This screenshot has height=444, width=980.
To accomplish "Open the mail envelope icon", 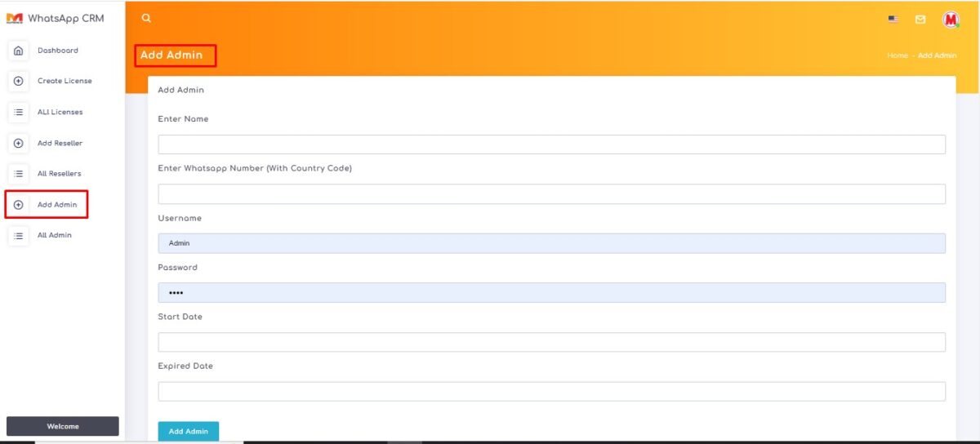I will pyautogui.click(x=920, y=19).
